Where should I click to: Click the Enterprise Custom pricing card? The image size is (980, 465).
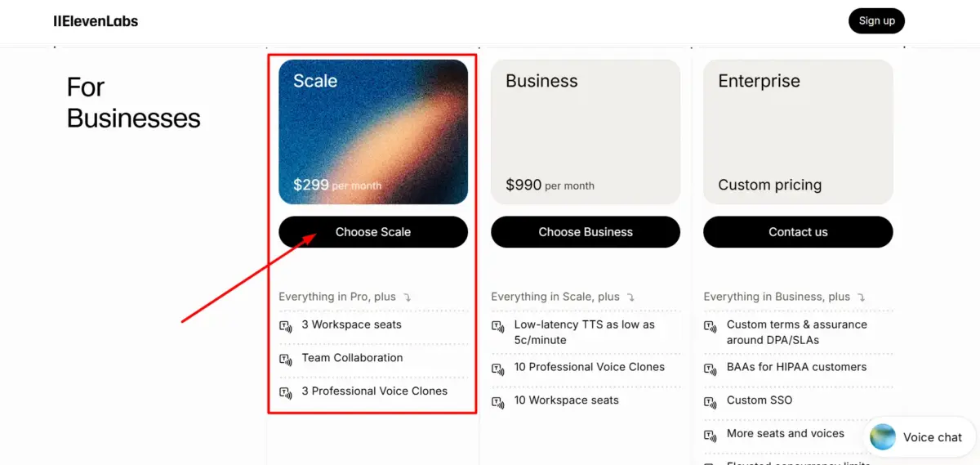[798, 132]
